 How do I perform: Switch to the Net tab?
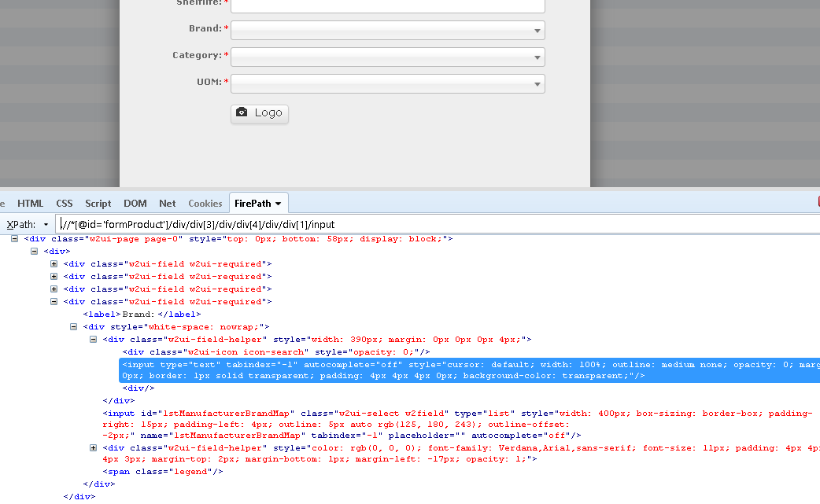click(x=168, y=203)
